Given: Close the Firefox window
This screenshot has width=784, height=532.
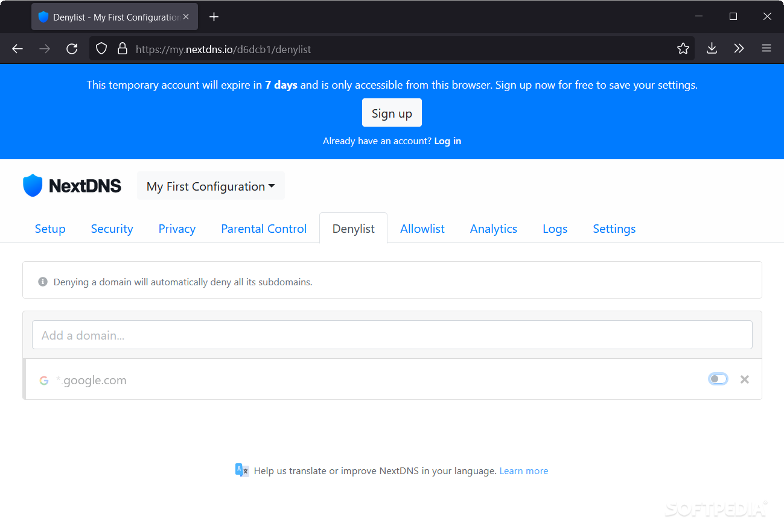Looking at the screenshot, I should [x=767, y=16].
